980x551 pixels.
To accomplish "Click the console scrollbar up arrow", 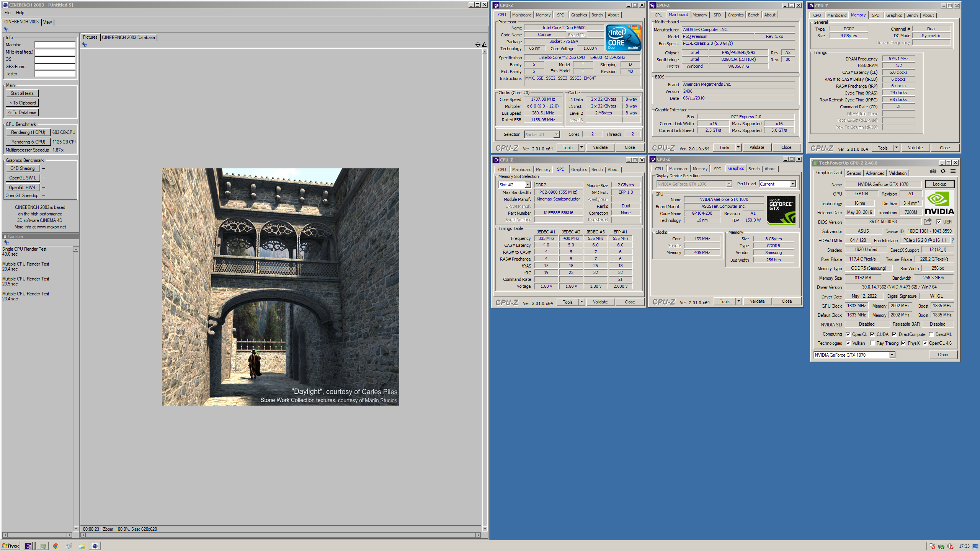I will coord(76,249).
